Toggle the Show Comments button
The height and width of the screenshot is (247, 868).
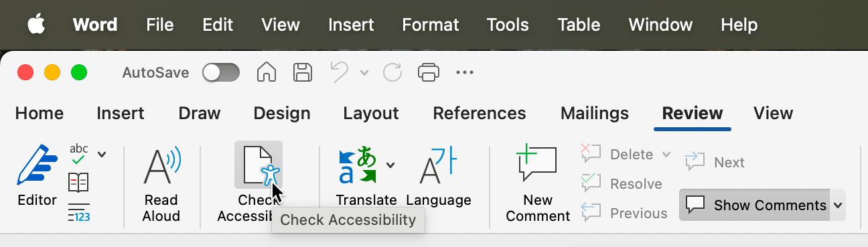point(755,205)
